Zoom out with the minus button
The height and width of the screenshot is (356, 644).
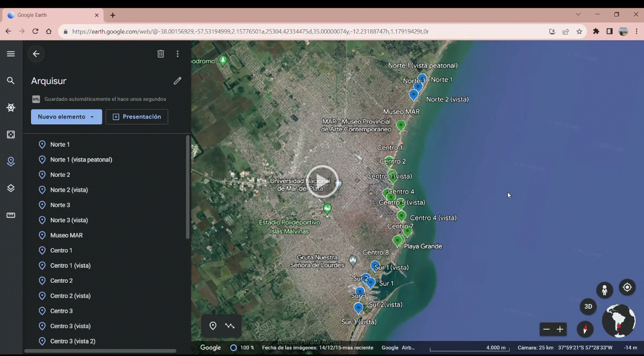click(x=547, y=329)
